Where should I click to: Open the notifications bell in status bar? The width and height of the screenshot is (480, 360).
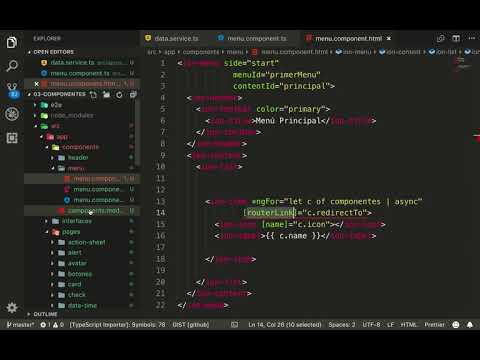click(x=470, y=325)
